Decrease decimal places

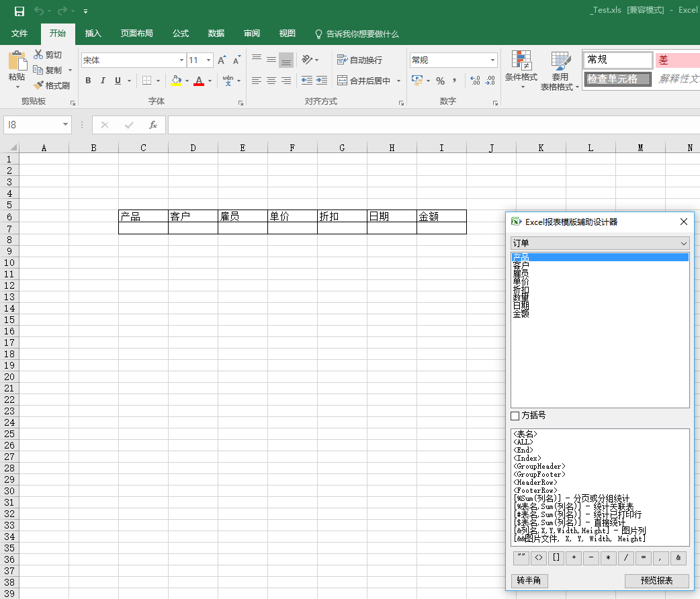pyautogui.click(x=490, y=81)
